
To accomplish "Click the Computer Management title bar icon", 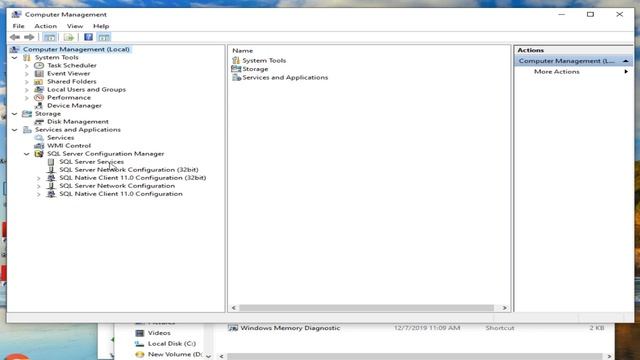I will click(x=16, y=14).
